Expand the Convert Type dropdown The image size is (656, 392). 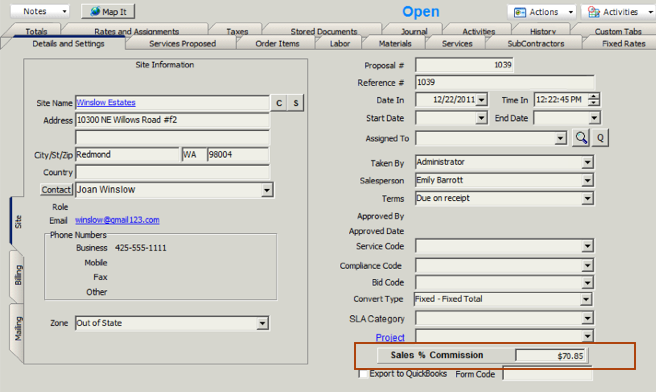click(x=586, y=299)
